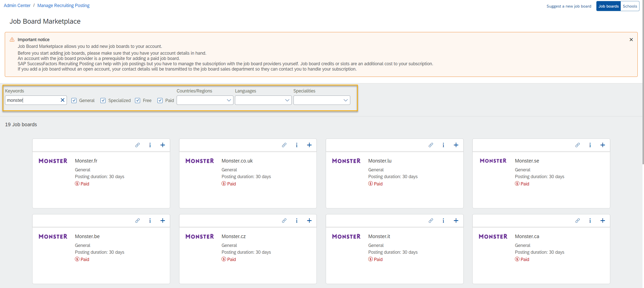Image resolution: width=644 pixels, height=288 pixels.
Task: Select the Monster.it card title
Action: point(379,236)
